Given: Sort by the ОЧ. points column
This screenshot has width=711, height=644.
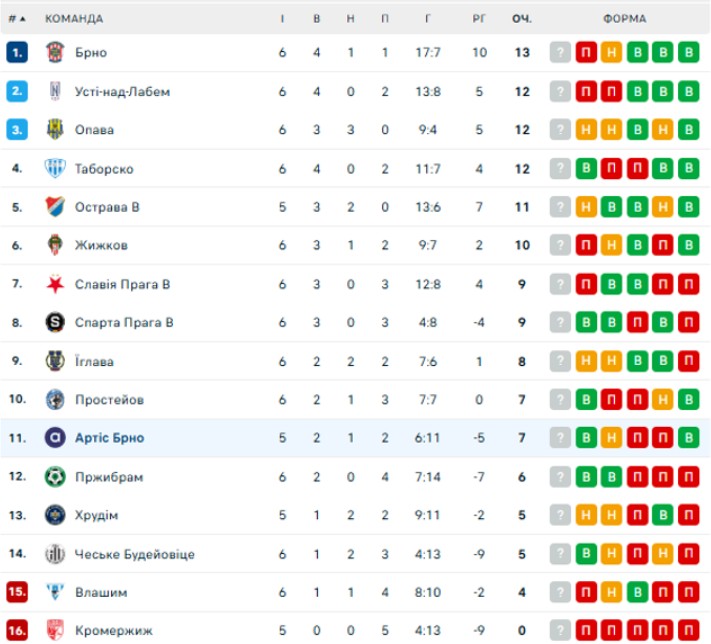Looking at the screenshot, I should point(521,19).
